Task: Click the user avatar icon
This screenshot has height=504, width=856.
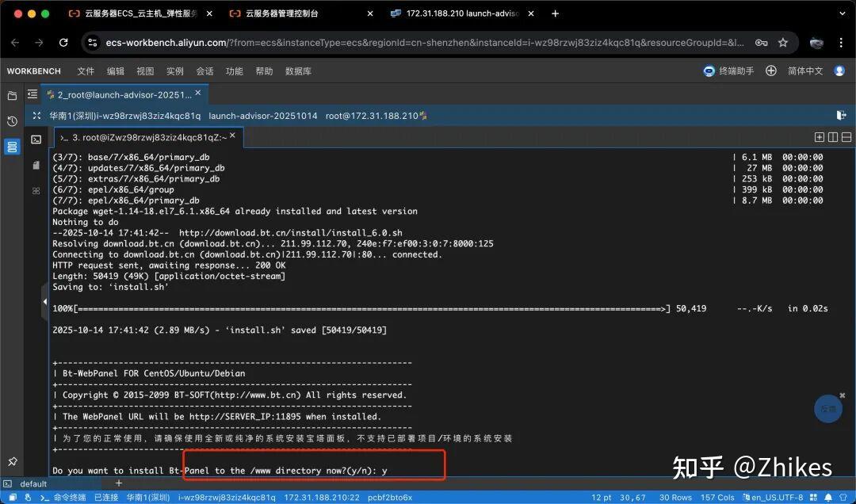Action: pyautogui.click(x=838, y=71)
